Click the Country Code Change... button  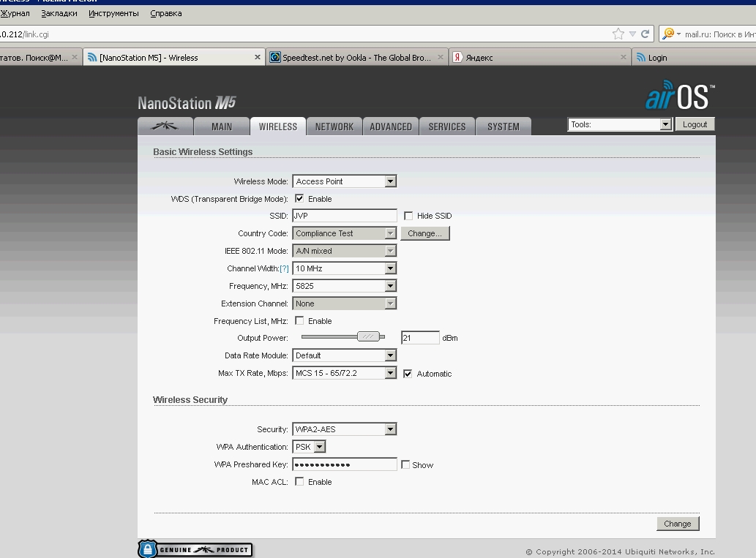coord(424,233)
